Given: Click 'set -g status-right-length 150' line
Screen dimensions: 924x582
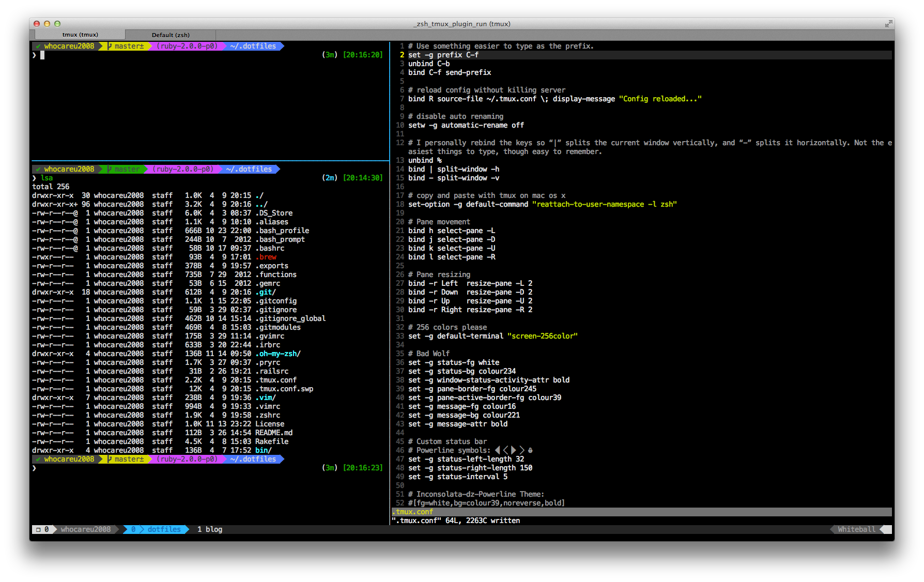Looking at the screenshot, I should [470, 468].
